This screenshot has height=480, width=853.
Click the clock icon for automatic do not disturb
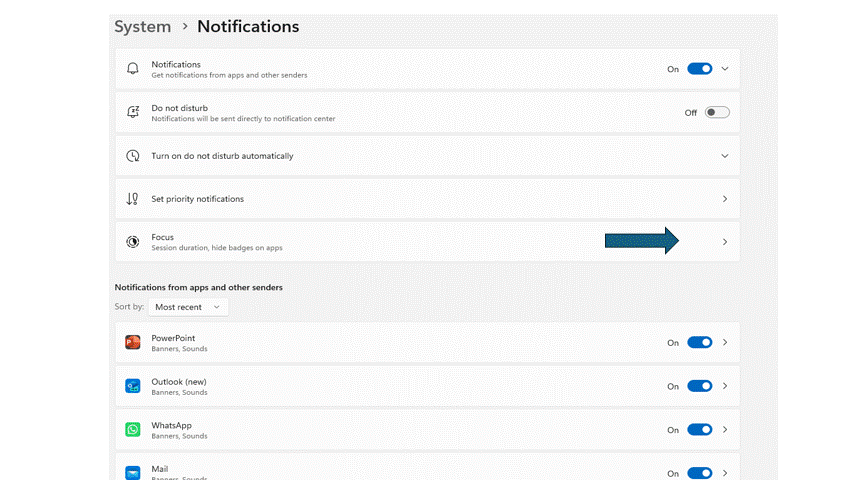133,156
